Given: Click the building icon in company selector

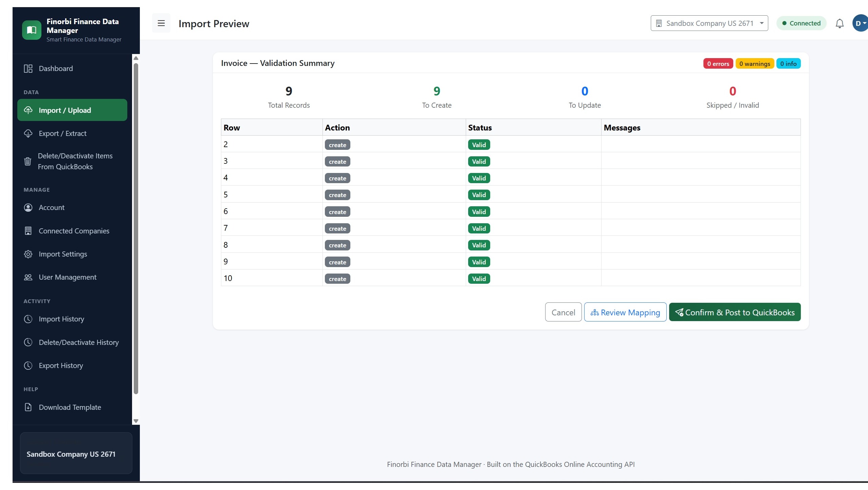Looking at the screenshot, I should [x=659, y=23].
